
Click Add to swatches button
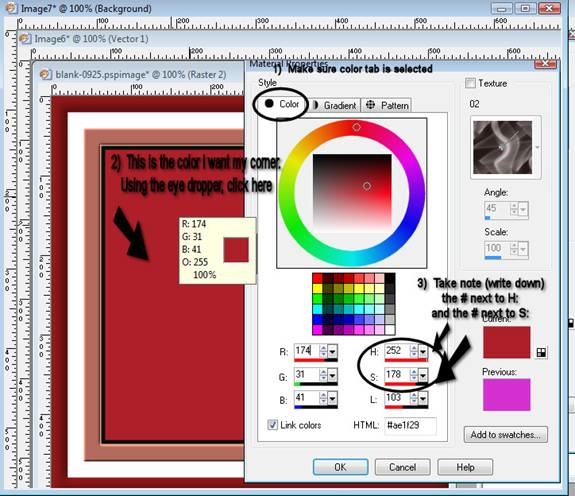click(505, 435)
